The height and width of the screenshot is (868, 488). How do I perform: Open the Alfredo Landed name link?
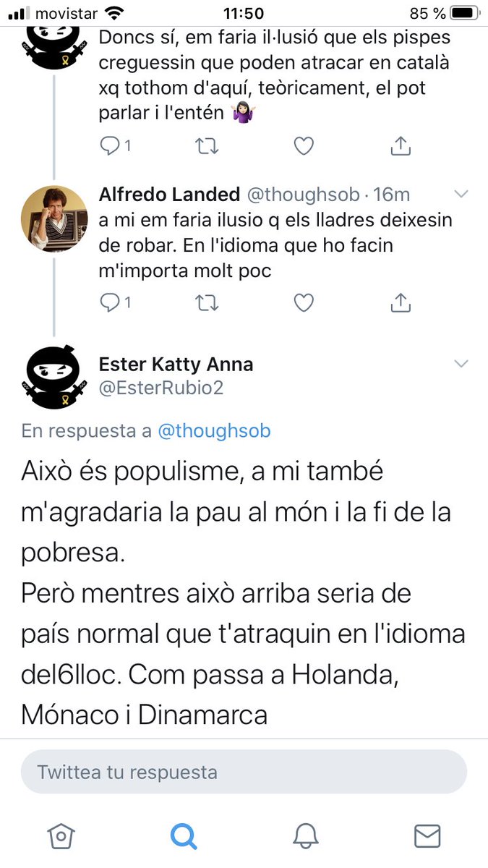169,194
